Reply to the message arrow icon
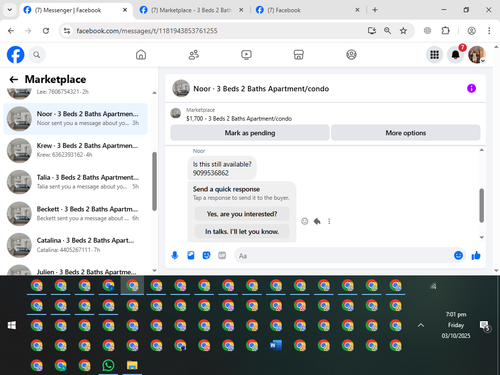500x375 pixels. coord(317,221)
